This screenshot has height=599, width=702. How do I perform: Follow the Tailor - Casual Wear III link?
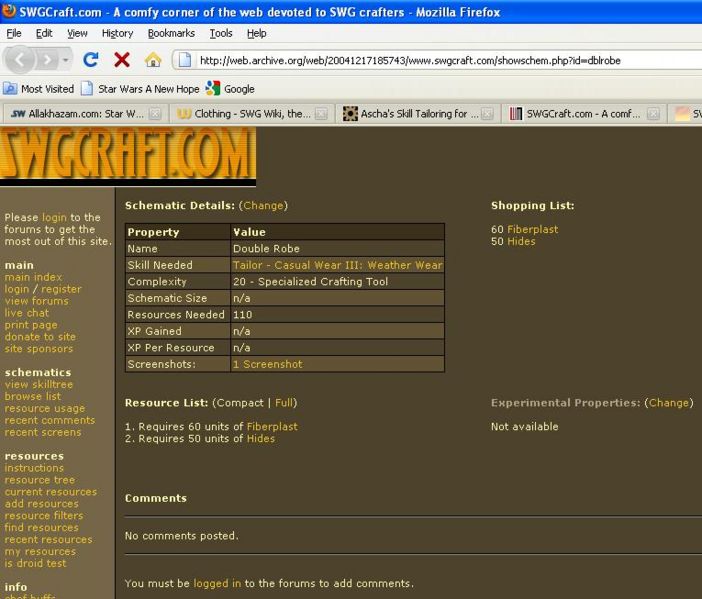point(337,265)
